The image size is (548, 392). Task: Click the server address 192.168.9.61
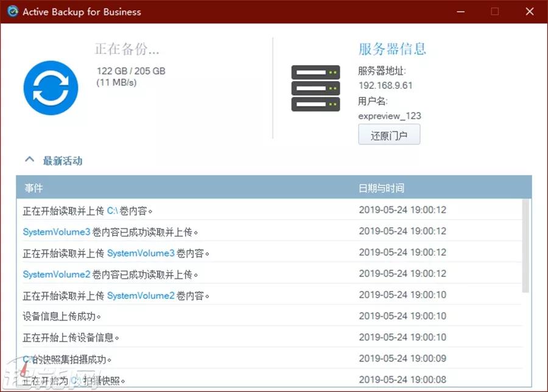tap(385, 86)
